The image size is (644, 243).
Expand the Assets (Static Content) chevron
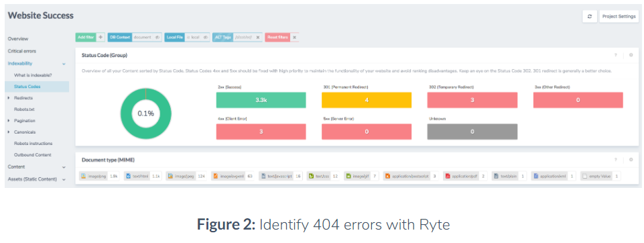pyautogui.click(x=64, y=180)
